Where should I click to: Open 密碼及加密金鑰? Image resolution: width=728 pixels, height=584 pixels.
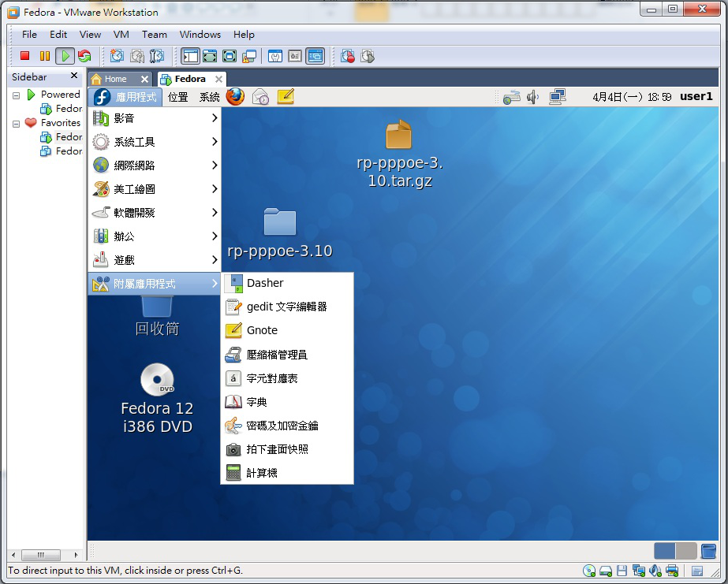[287, 426]
